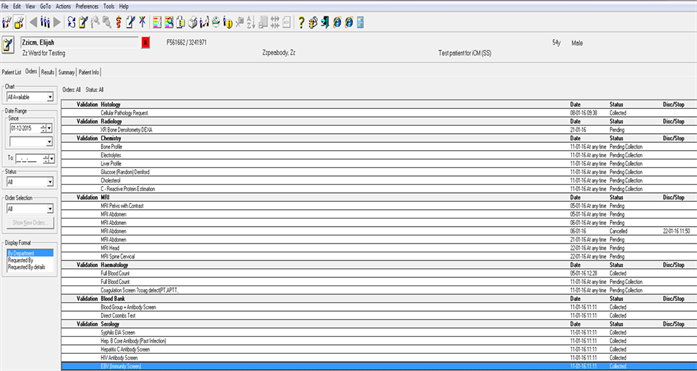This screenshot has width=697, height=371.
Task: Click the blue document icon at toolbar end
Action: [x=360, y=22]
